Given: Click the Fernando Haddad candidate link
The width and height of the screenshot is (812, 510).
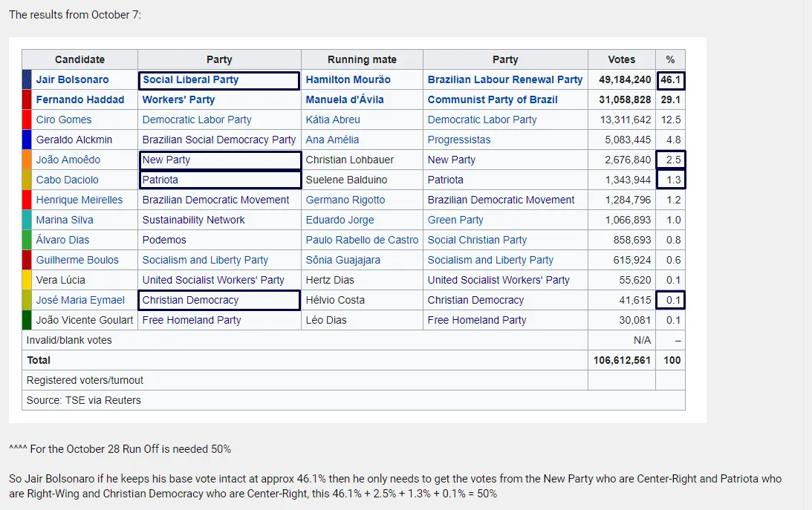Looking at the screenshot, I should pyautogui.click(x=79, y=99).
